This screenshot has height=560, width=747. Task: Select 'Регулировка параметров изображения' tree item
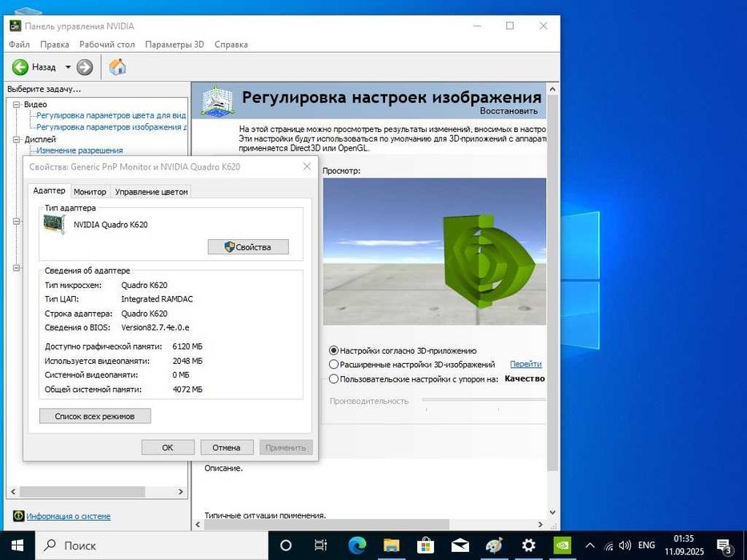pos(111,127)
